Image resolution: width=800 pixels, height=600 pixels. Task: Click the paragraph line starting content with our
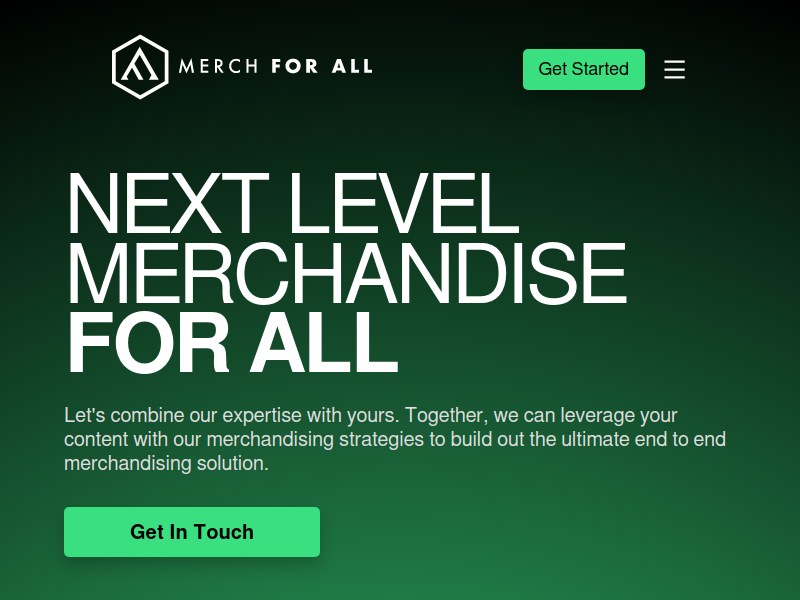tap(395, 439)
